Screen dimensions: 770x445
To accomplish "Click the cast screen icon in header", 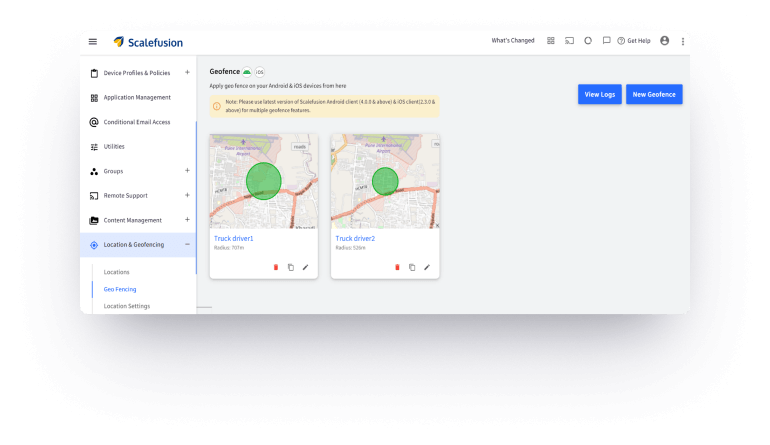I will click(x=569, y=41).
